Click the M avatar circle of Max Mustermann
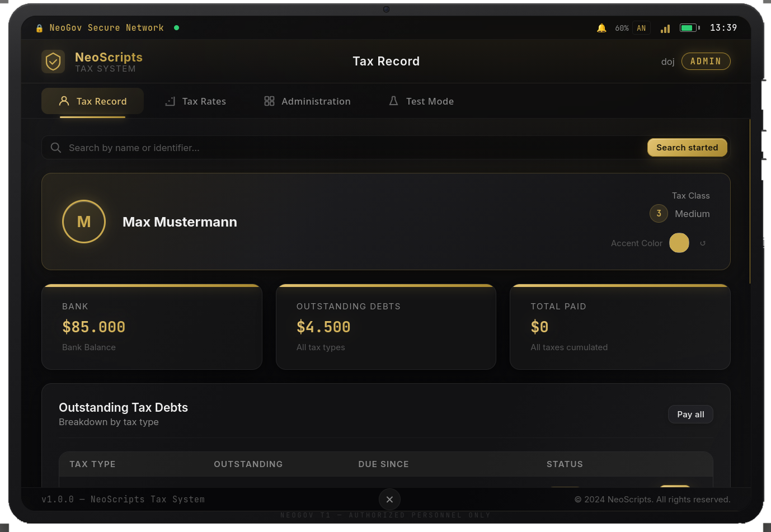The height and width of the screenshot is (532, 771). click(x=84, y=222)
